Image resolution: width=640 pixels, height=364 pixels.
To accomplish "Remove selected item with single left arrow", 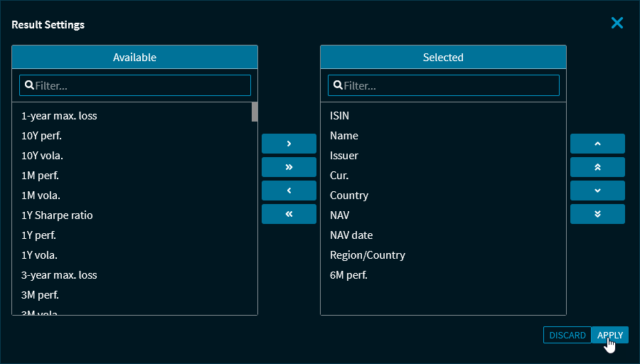I will pyautogui.click(x=289, y=191).
